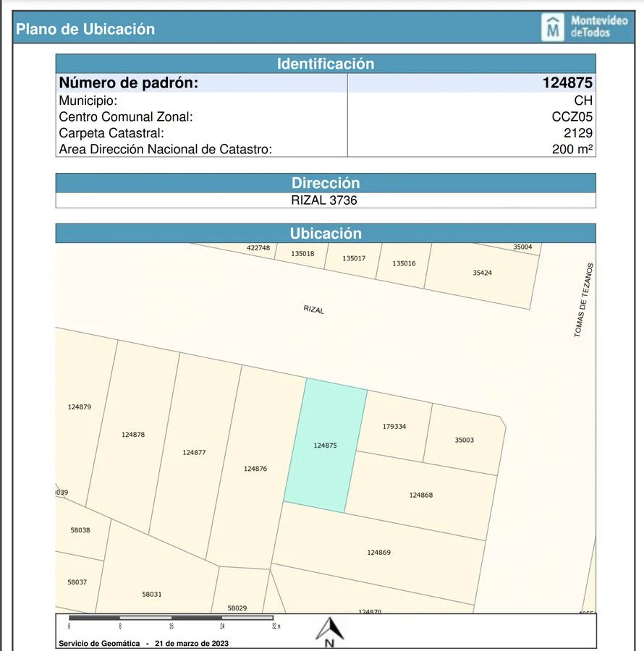Click parcel 35424 north of Rizal
The width and height of the screenshot is (644, 651).
click(x=482, y=273)
